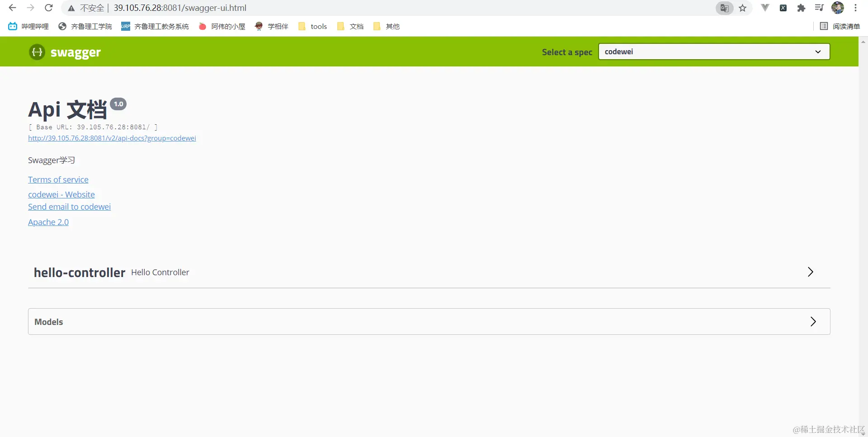This screenshot has height=437, width=868.
Task: Open the Select a spec dropdown showing codewei
Action: [714, 52]
